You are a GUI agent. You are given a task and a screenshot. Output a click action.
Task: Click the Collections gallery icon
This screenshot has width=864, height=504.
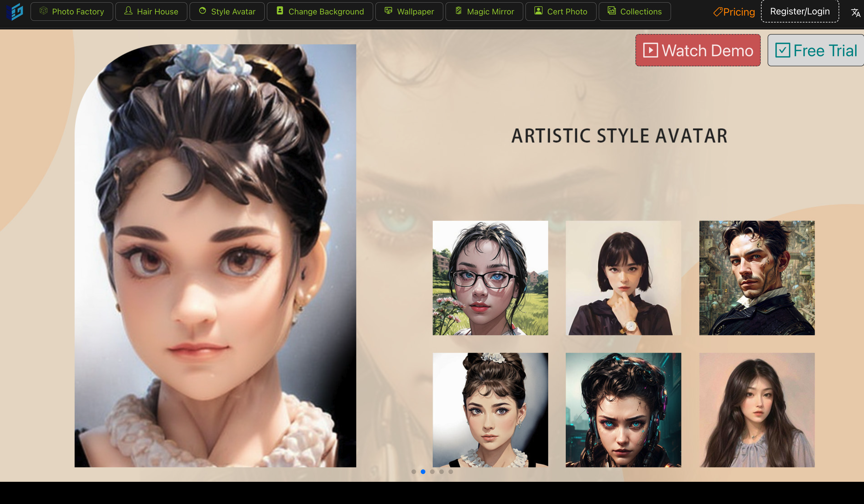tap(612, 11)
